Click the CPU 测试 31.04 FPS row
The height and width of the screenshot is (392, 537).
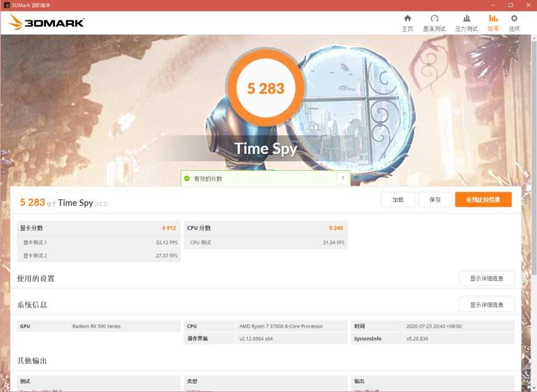coord(266,242)
